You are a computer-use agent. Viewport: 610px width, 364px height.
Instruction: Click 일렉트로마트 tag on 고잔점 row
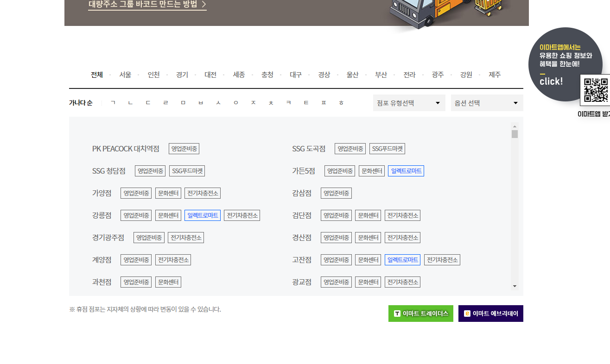(x=402, y=260)
